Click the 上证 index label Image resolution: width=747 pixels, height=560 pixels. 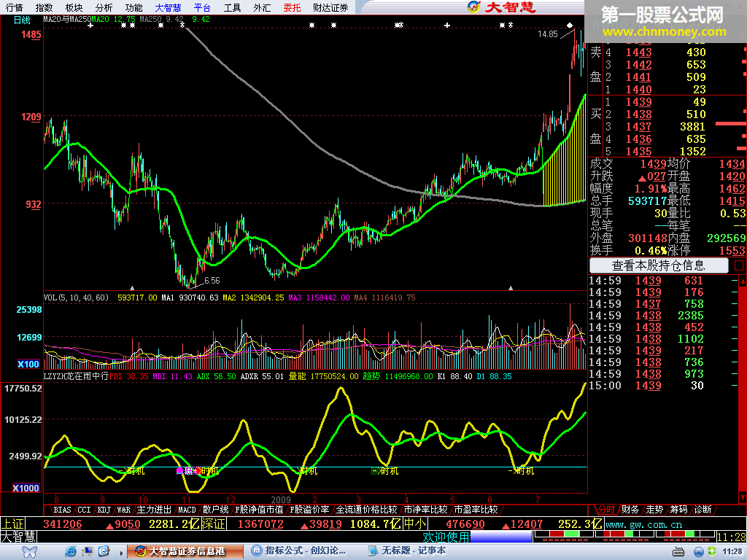(x=12, y=524)
